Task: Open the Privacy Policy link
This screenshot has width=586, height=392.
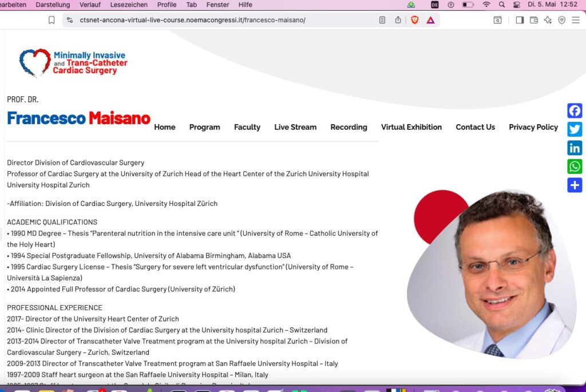Action: click(533, 127)
